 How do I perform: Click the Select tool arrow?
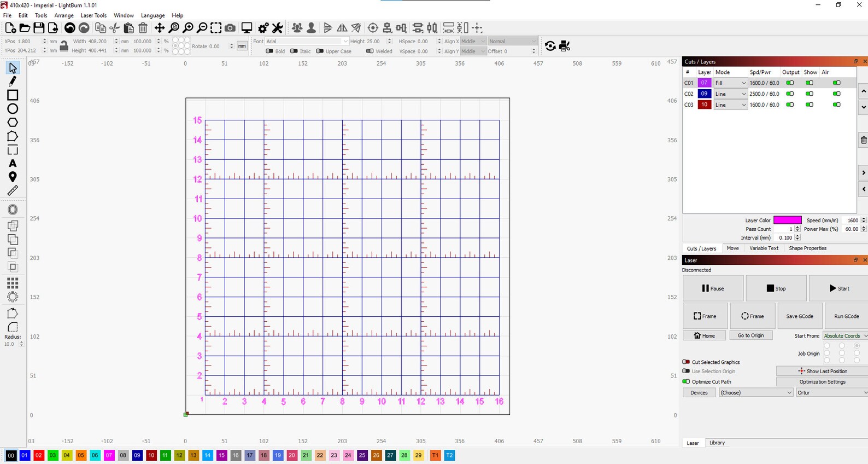coord(13,68)
